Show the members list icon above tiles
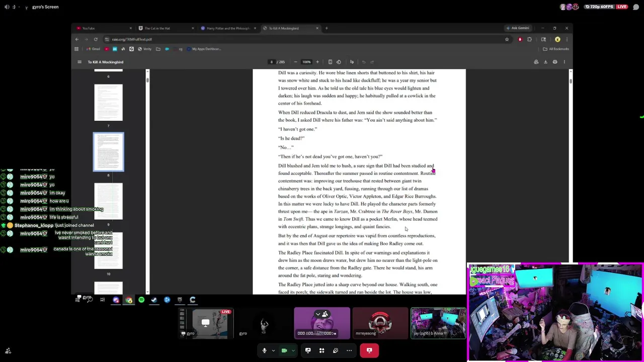The width and height of the screenshot is (644, 362). coord(325,315)
